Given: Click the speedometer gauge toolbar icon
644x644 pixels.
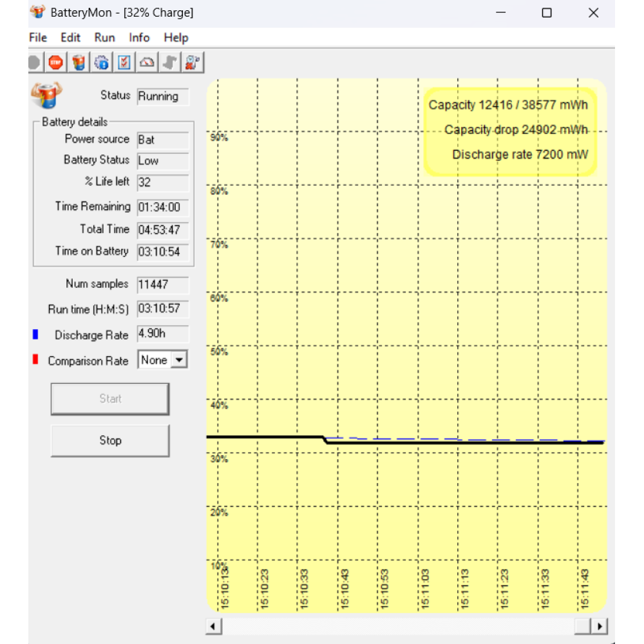Looking at the screenshot, I should 147,62.
